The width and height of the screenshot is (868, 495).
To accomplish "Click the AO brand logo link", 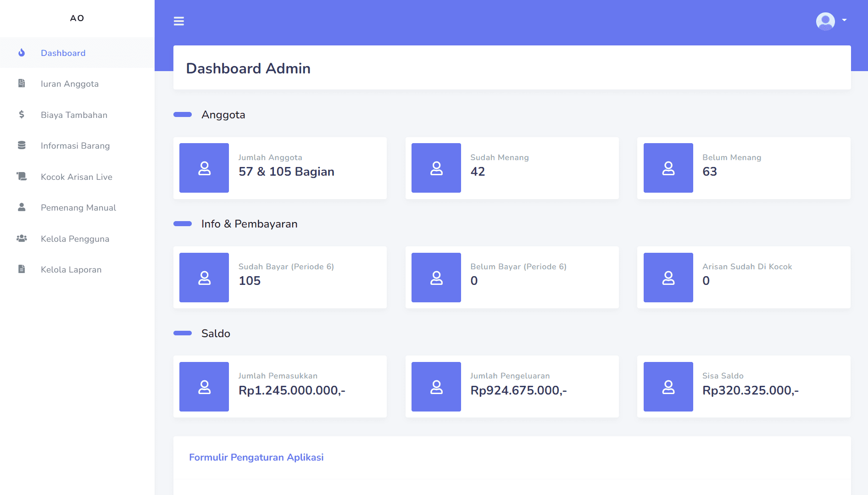I will 77,18.
